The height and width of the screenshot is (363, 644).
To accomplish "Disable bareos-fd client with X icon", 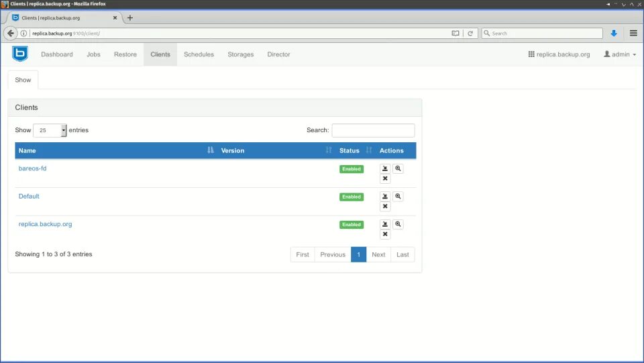I will click(x=385, y=178).
